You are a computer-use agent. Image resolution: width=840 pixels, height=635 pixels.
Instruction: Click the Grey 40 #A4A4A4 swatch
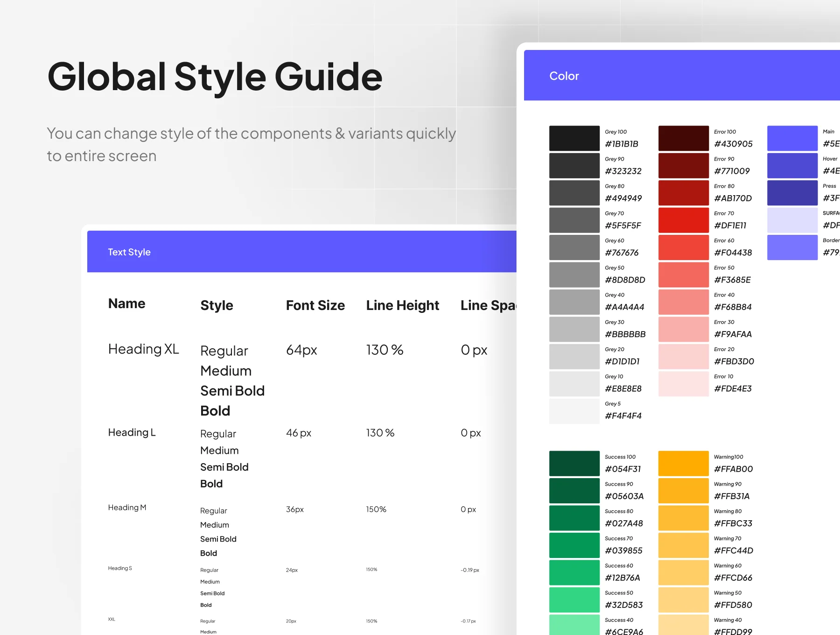coord(574,301)
